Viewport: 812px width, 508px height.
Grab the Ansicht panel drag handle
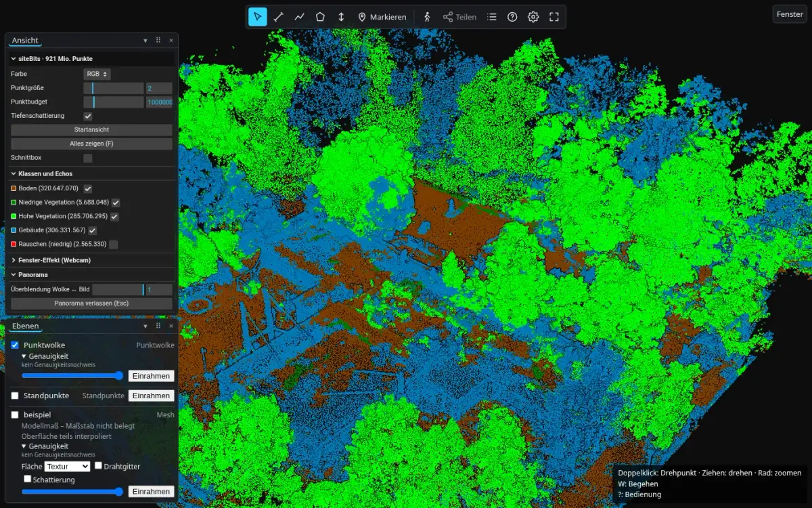coord(158,41)
